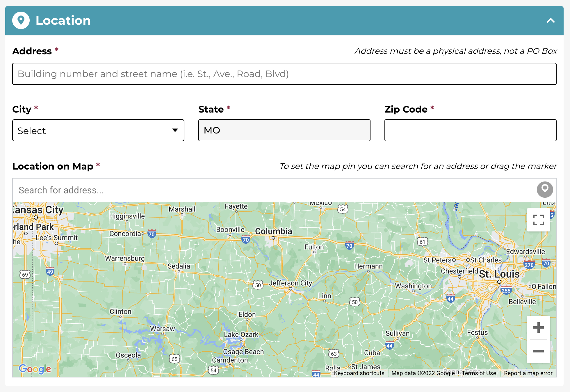Click the map marker near St. Louis

500,281
